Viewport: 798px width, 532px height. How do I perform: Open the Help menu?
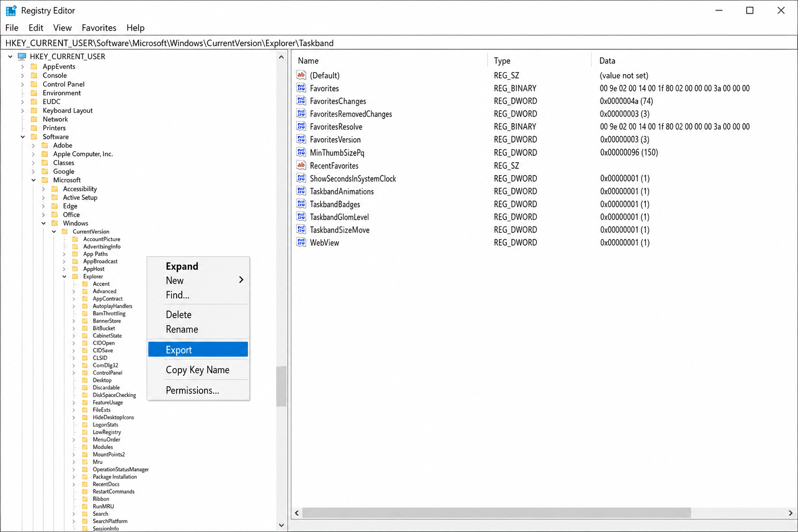pos(136,28)
